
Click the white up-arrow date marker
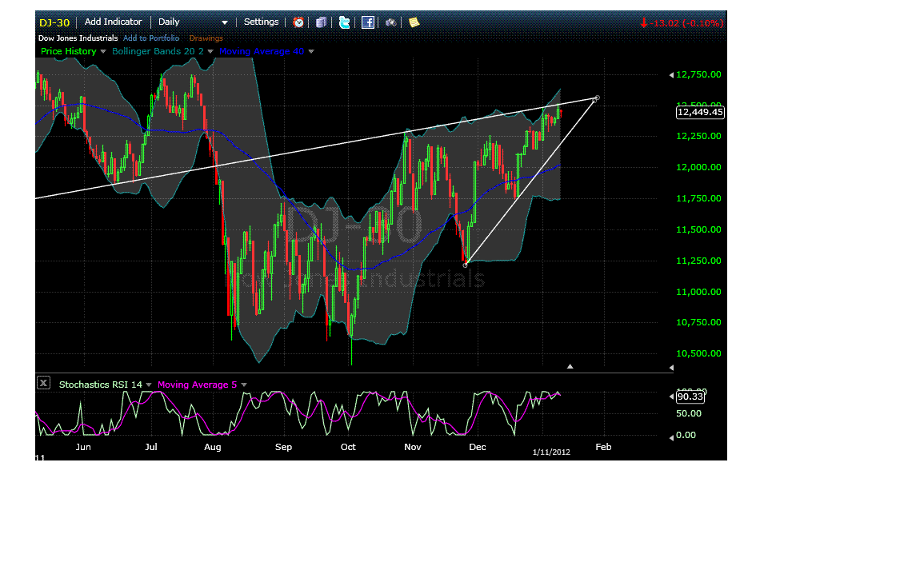pos(570,366)
